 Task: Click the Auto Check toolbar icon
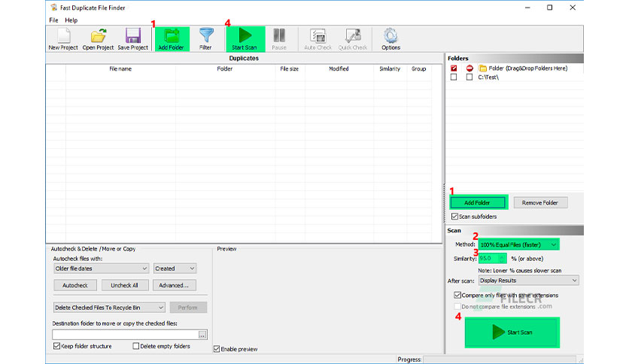[318, 39]
